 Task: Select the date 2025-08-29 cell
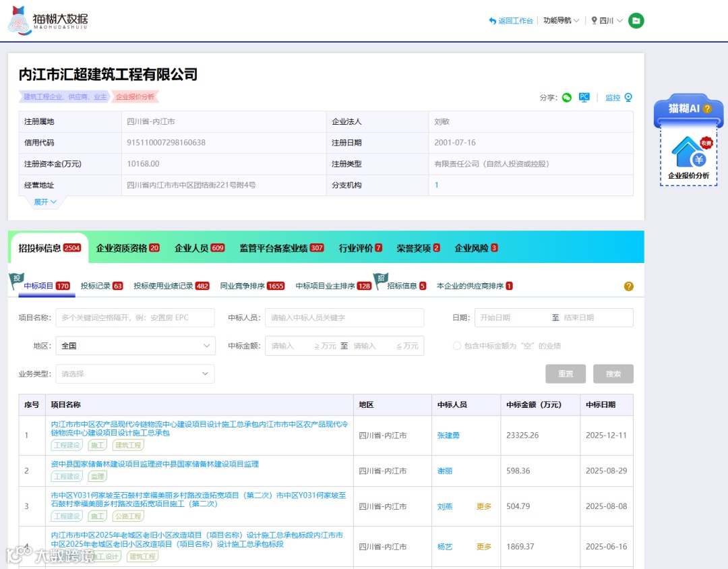click(607, 471)
